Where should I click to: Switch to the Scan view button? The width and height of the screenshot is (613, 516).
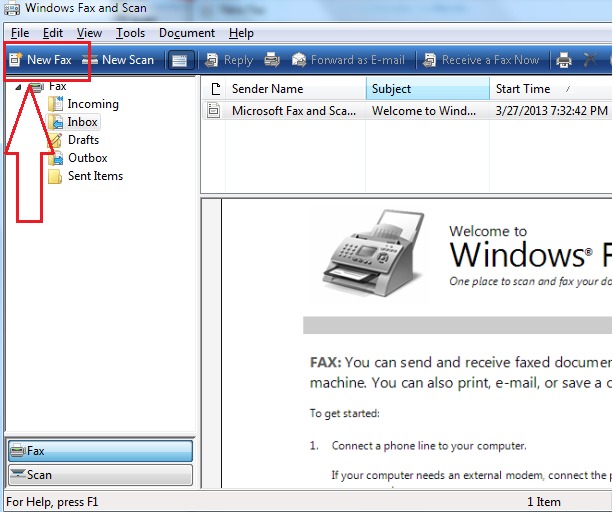point(100,475)
